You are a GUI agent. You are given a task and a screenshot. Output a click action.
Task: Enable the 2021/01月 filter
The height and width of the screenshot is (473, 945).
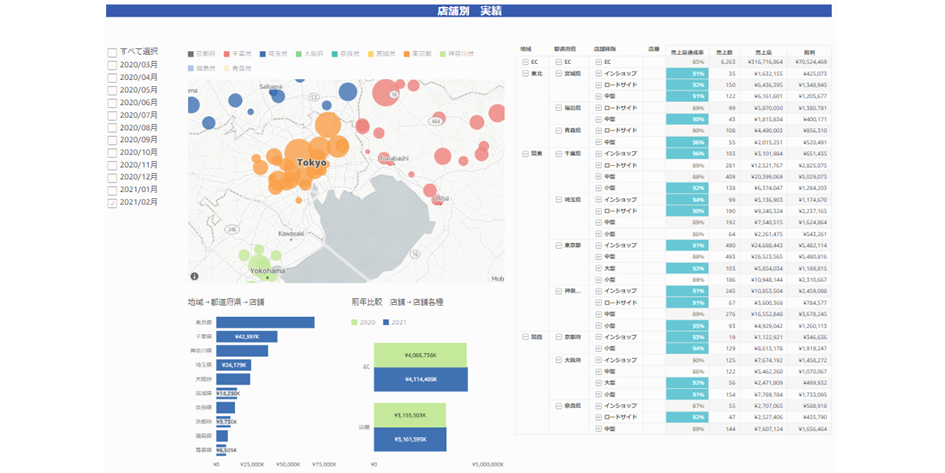pos(112,190)
